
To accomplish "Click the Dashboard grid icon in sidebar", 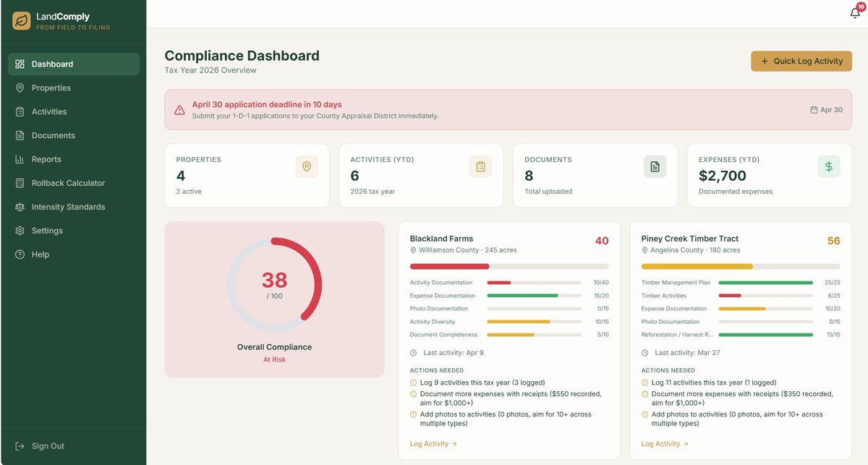I will [x=20, y=64].
